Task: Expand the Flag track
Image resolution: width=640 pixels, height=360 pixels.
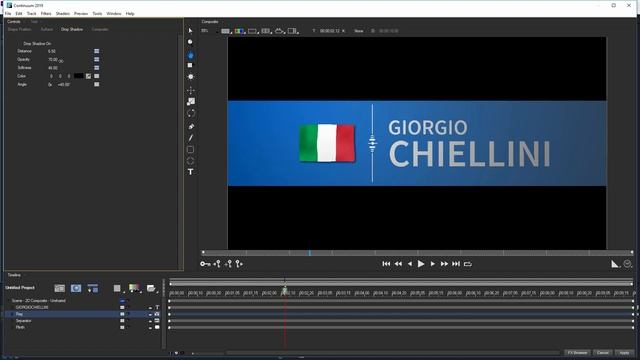Action: [x=12, y=314]
